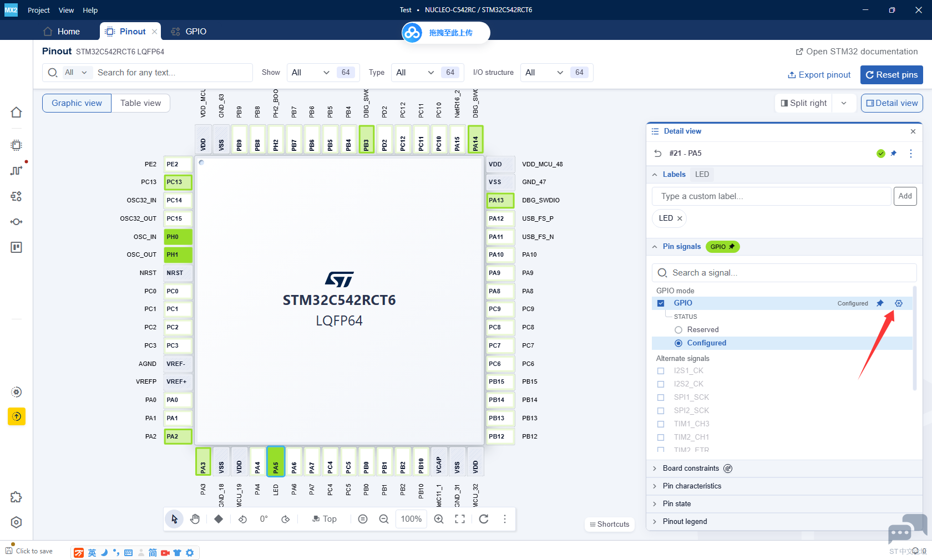Click the undo arrow beside #21 - PA5
This screenshot has height=560, width=932.
[658, 154]
